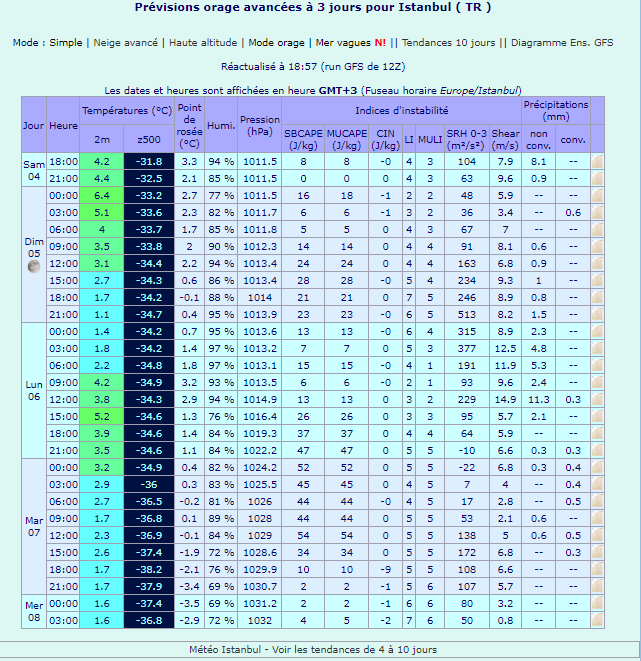The image size is (641, 661).
Task: Follow the Météo Istanbul 4 à 10 jours link
Action: (313, 650)
